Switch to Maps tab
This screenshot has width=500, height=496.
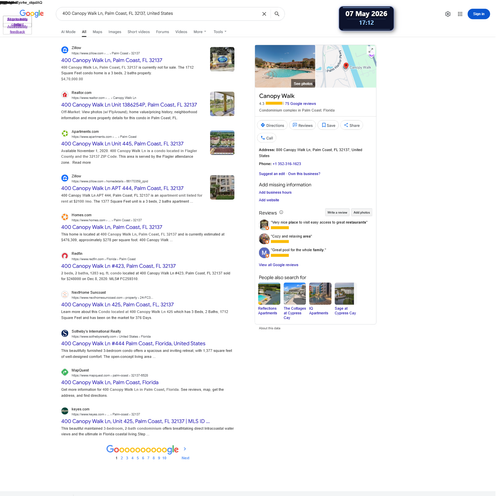tap(97, 32)
